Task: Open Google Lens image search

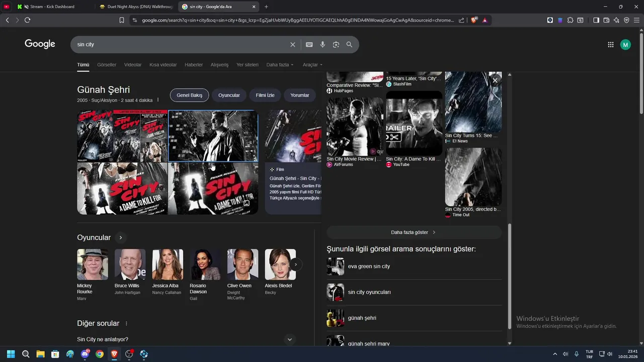Action: coord(336,44)
